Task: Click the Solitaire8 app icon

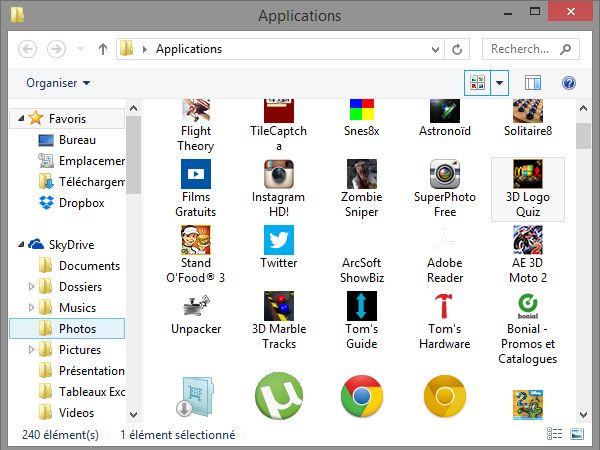Action: (528, 111)
